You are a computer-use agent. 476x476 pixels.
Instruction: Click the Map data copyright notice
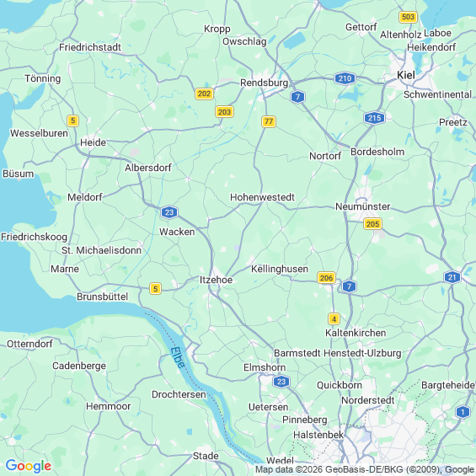pyautogui.click(x=365, y=469)
